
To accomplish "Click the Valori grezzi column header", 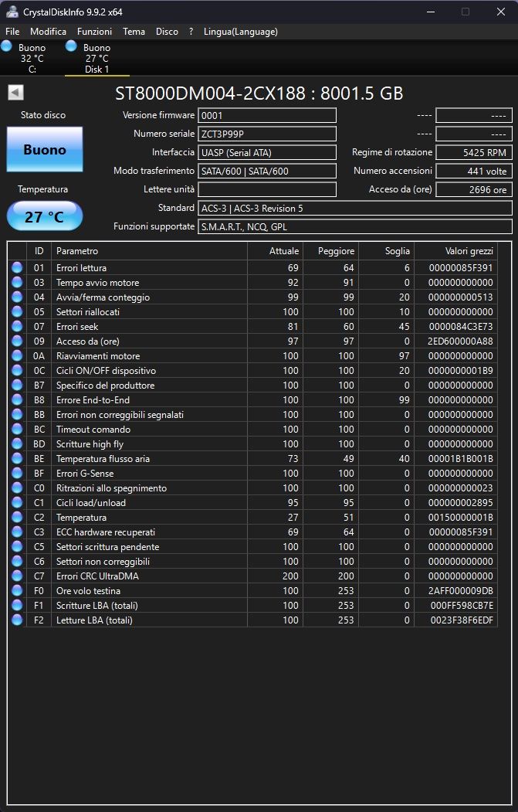I will pos(455,251).
